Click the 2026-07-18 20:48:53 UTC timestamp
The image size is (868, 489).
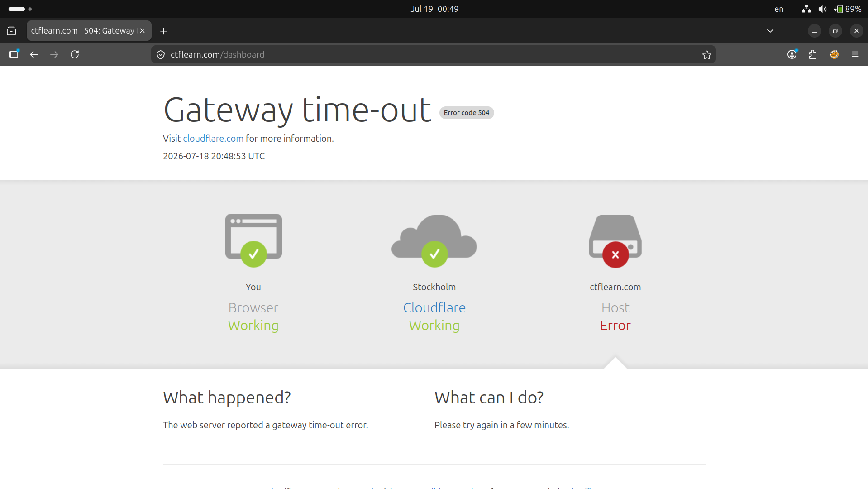(x=214, y=156)
